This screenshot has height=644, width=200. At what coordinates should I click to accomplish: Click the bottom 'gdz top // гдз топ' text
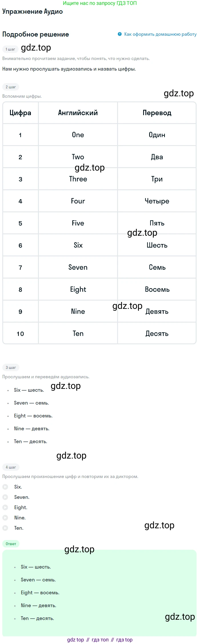click(x=100, y=640)
